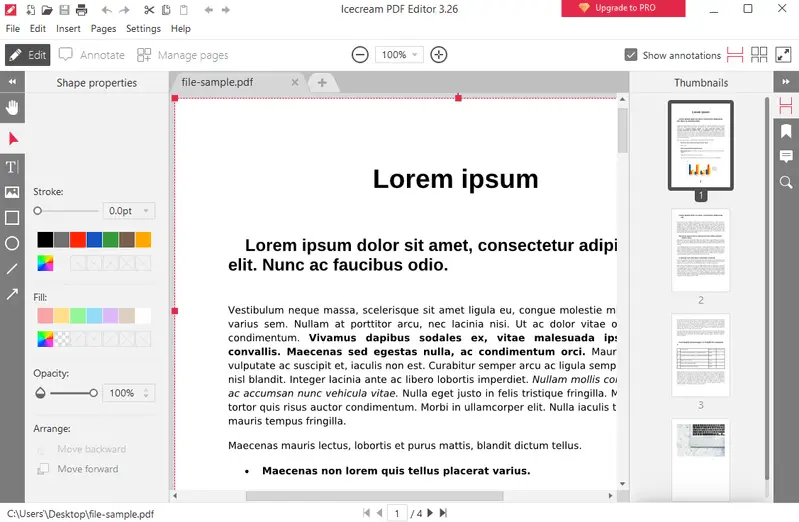
Task: Add a new document tab
Action: 322,82
